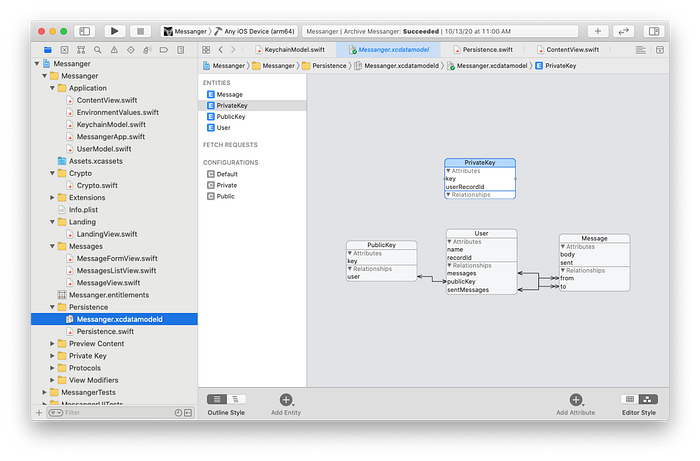
Task: Open the Issue navigator warning icon
Action: pos(114,50)
